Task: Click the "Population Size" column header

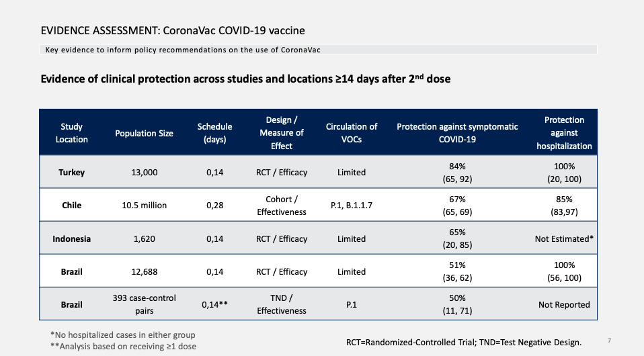Action: (144, 133)
